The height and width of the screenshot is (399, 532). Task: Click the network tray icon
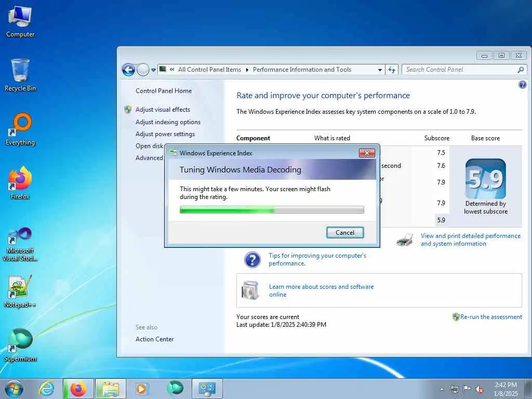(454, 389)
